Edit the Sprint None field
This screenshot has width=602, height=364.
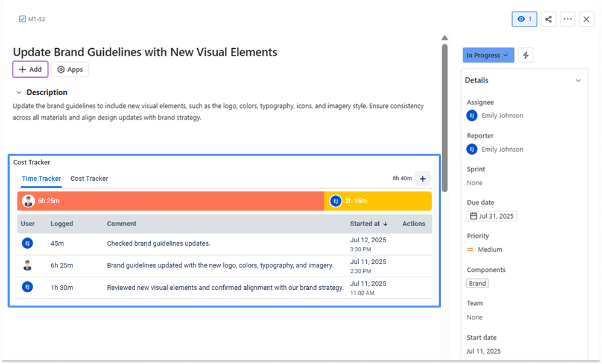[475, 183]
